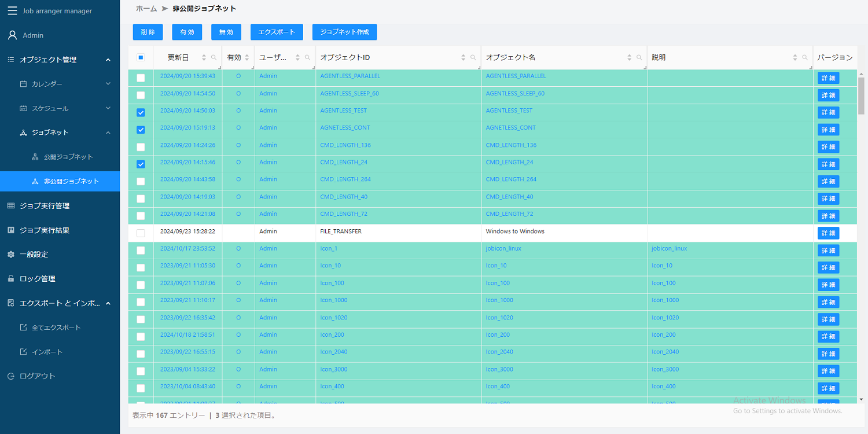
Task: Expand the カレンダー submenu
Action: tap(108, 84)
